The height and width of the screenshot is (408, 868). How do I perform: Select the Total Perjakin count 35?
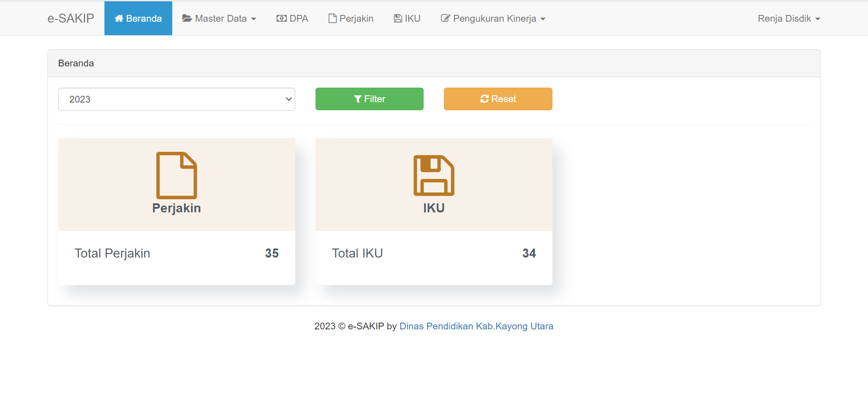pyautogui.click(x=272, y=253)
